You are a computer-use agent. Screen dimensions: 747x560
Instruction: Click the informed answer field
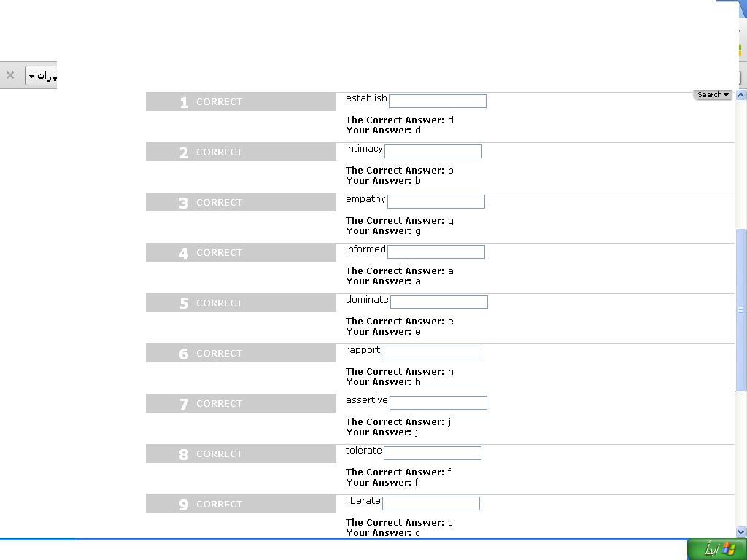coord(436,252)
